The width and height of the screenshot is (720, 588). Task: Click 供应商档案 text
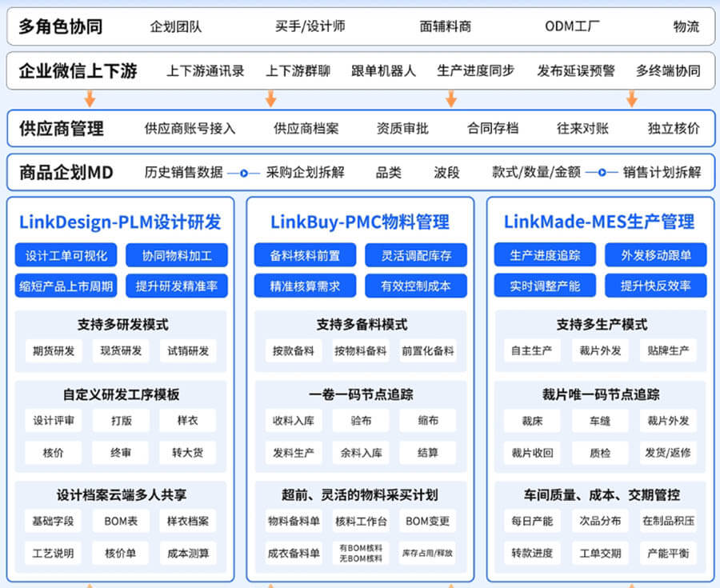tap(306, 129)
